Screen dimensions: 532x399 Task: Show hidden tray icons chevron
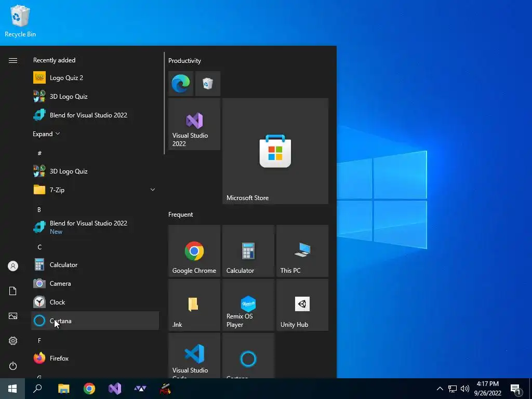(440, 389)
